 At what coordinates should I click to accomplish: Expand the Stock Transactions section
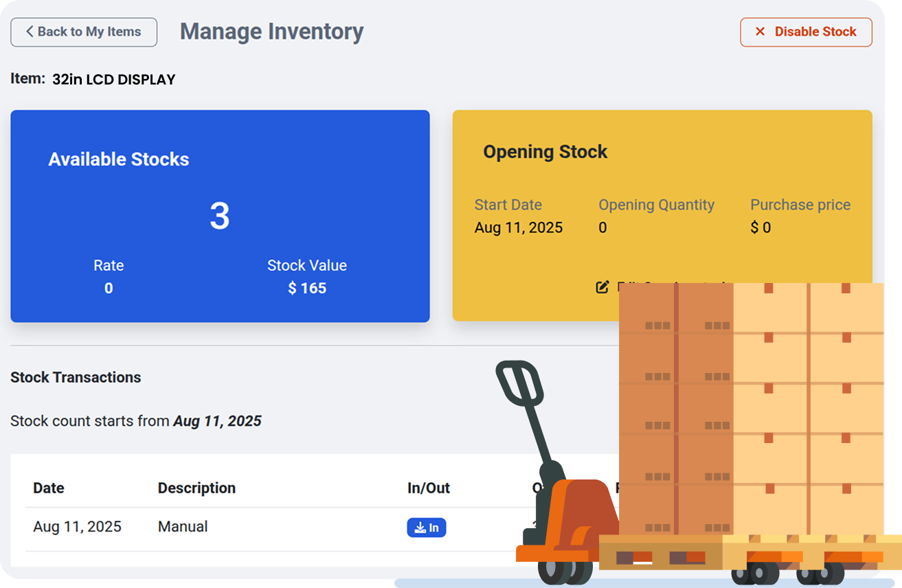pos(76,377)
